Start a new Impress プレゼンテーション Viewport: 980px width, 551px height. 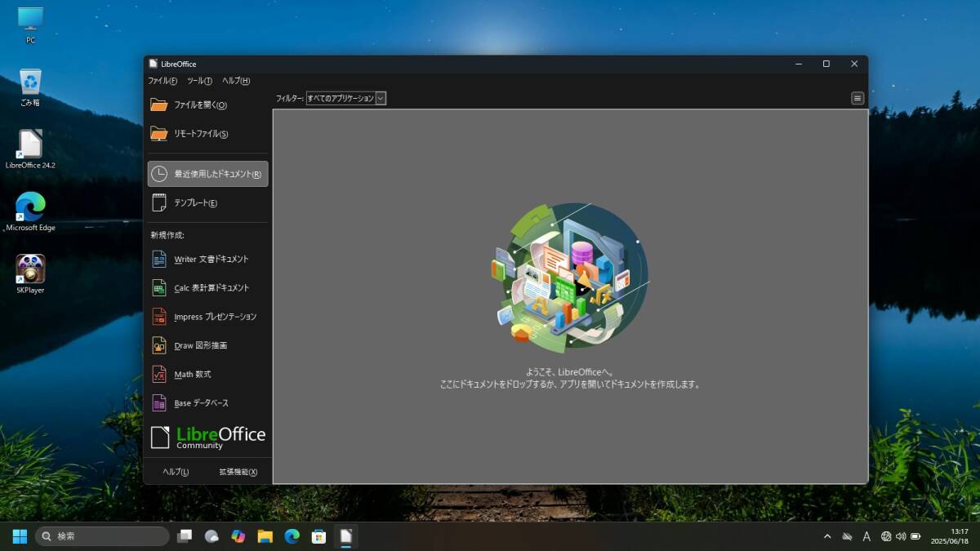click(x=207, y=317)
